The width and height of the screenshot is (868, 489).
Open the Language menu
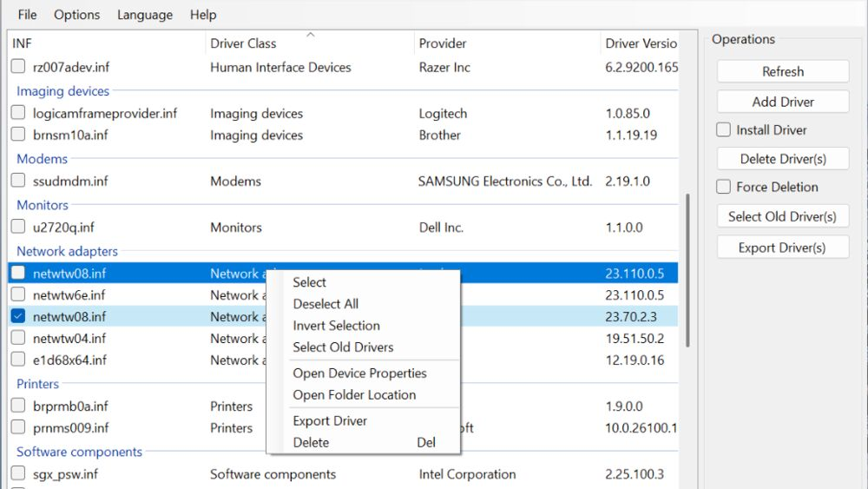[x=144, y=15]
